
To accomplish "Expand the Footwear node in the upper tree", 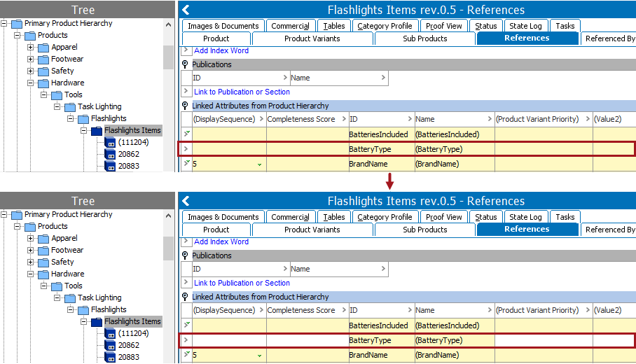I will click(x=30, y=59).
